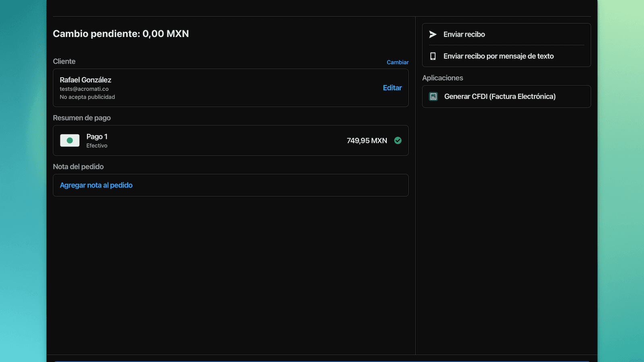Click the green checkmark beside 749,95 MXN
The width and height of the screenshot is (644, 362).
pyautogui.click(x=398, y=140)
